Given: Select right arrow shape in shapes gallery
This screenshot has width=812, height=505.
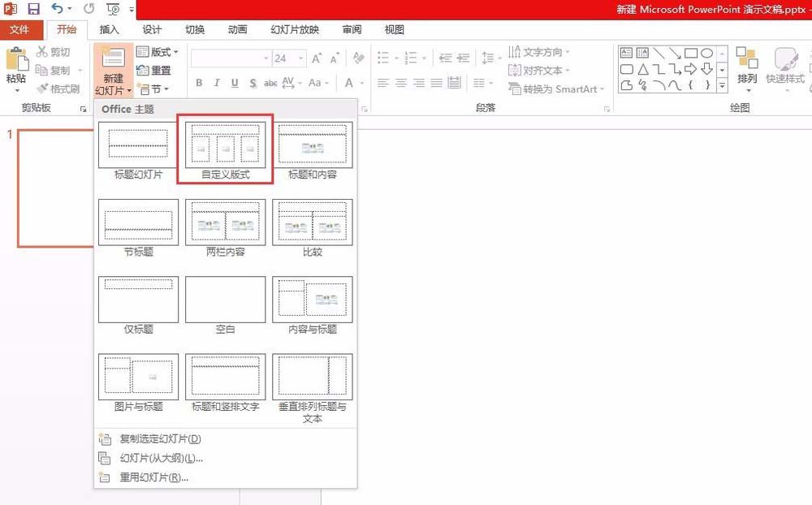Looking at the screenshot, I should [x=691, y=69].
